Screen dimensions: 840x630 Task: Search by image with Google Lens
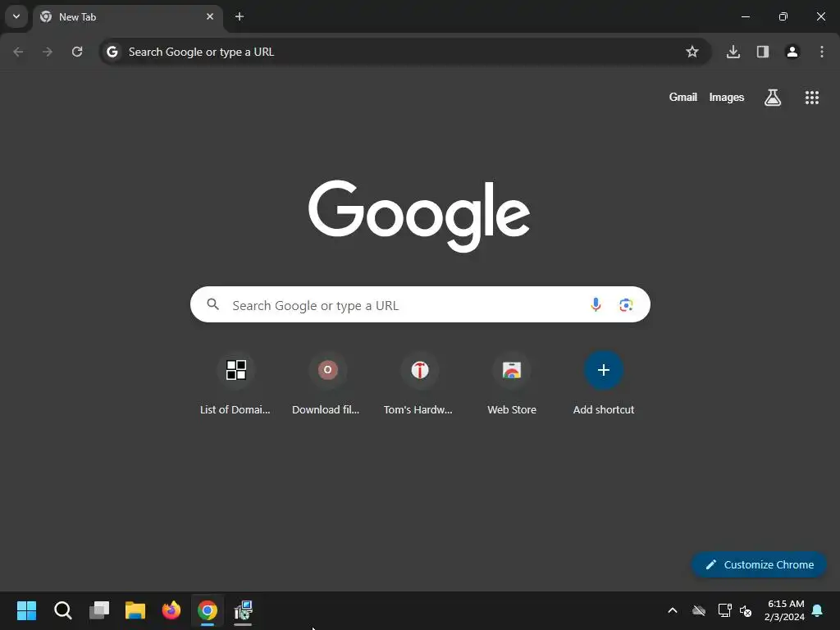(626, 305)
